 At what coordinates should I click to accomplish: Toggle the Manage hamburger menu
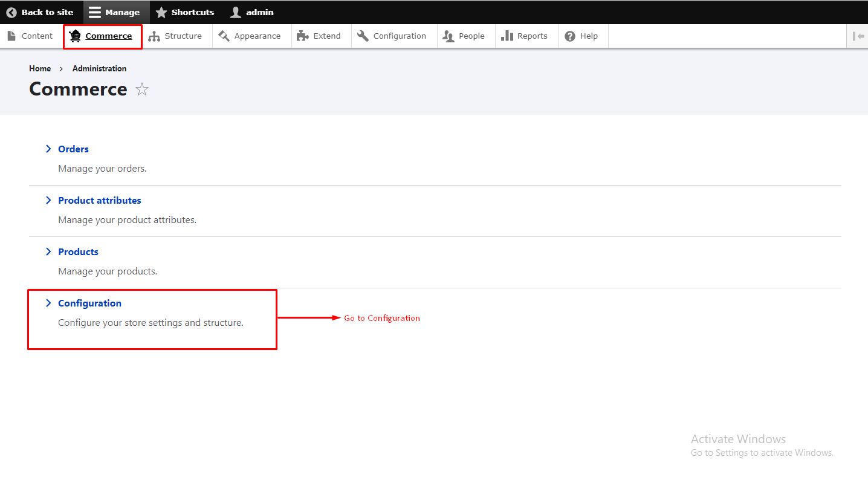pos(95,12)
